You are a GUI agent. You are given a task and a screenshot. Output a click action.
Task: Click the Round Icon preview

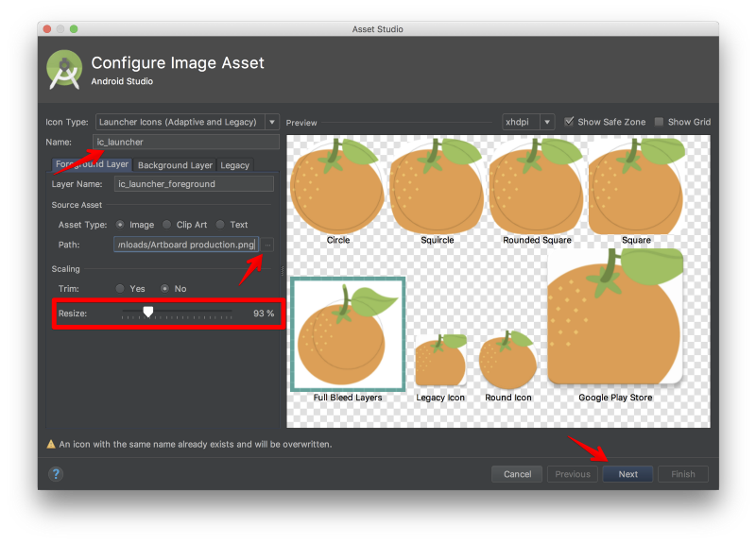(x=508, y=360)
